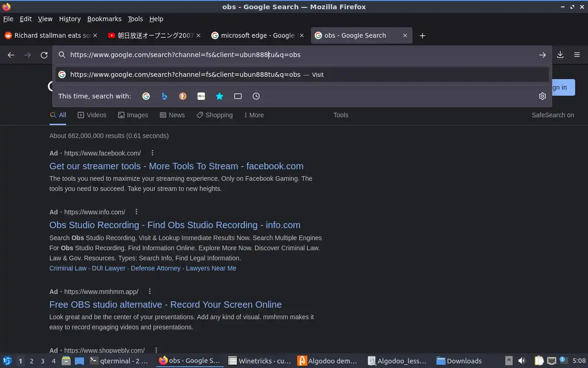The image size is (588, 368).
Task: Open the Lawyers Near Me sublink
Action: tap(211, 268)
